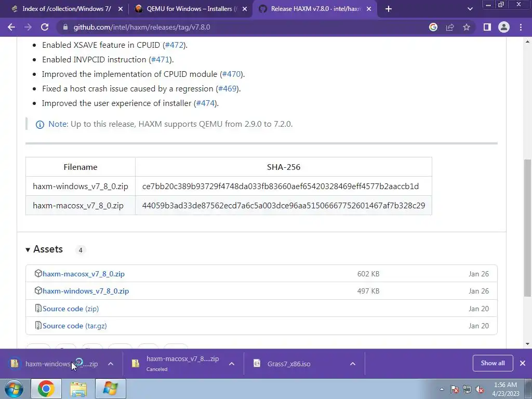Open the network tray icon
Screen dimensions: 532x399
coord(467,390)
